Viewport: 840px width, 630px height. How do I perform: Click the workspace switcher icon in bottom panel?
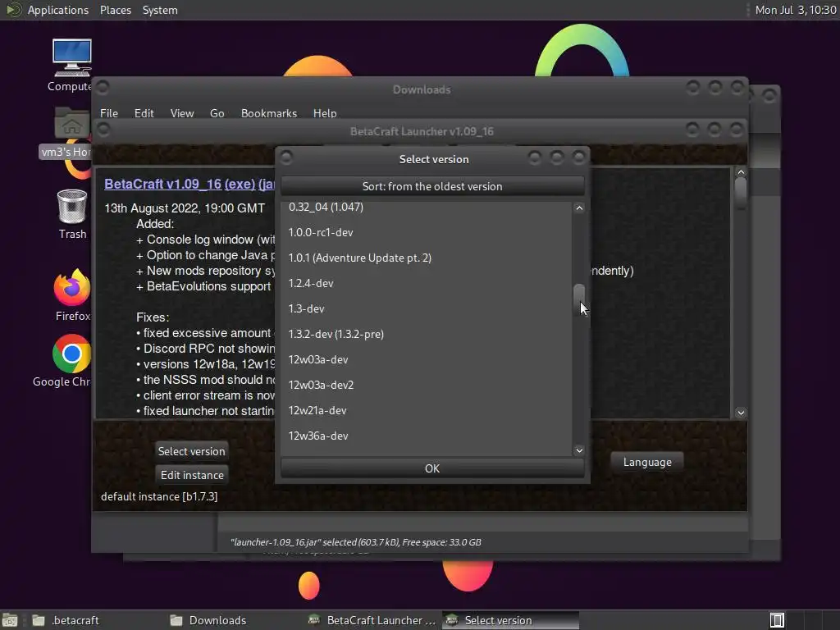[x=777, y=620]
